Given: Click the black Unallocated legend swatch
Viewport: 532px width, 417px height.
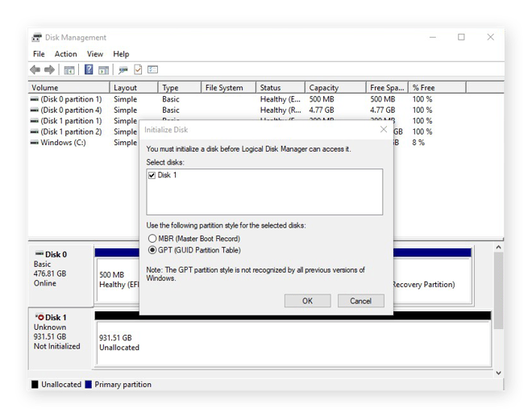Looking at the screenshot, I should tap(35, 385).
